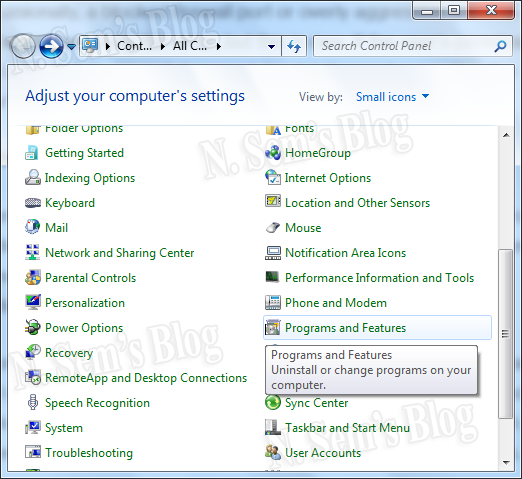Image resolution: width=522 pixels, height=479 pixels.
Task: Select the All Control Panel Items breadcrumb
Action: tap(190, 46)
